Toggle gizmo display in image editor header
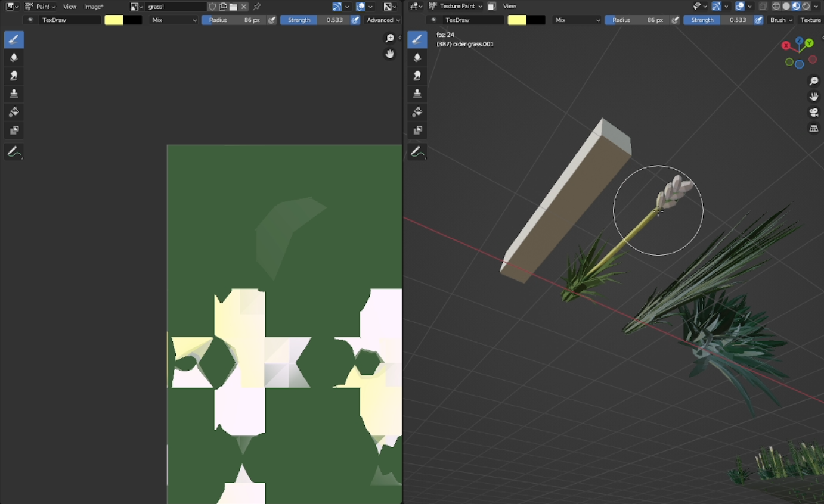The height and width of the screenshot is (504, 824). pos(337,7)
